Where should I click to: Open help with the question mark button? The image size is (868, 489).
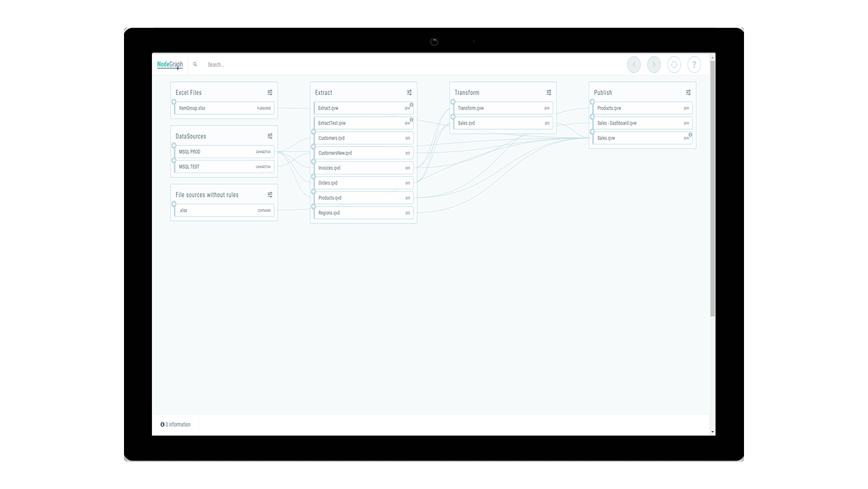694,65
